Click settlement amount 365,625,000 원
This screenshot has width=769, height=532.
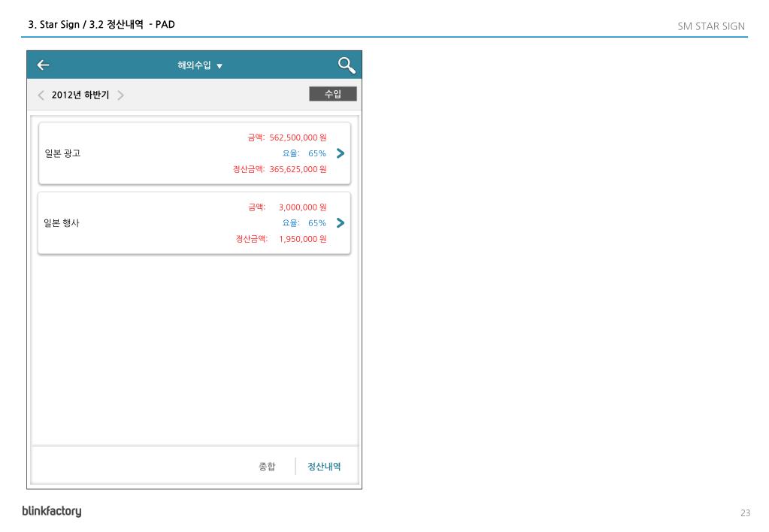point(298,169)
